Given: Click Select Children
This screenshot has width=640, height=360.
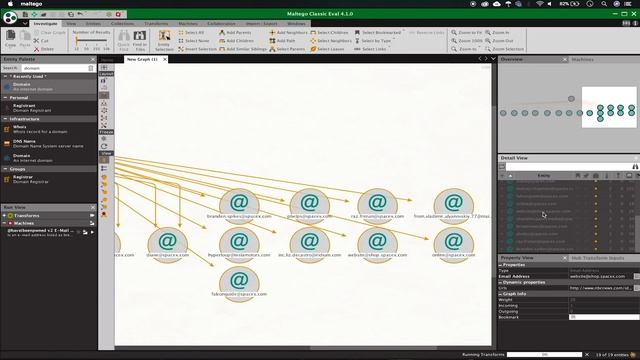Looking at the screenshot, I should pyautogui.click(x=329, y=33).
